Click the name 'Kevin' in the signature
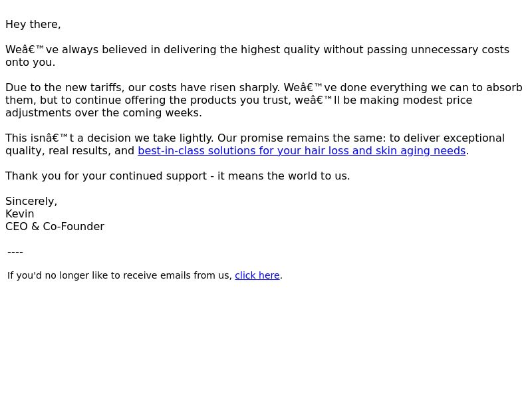 (x=20, y=213)
